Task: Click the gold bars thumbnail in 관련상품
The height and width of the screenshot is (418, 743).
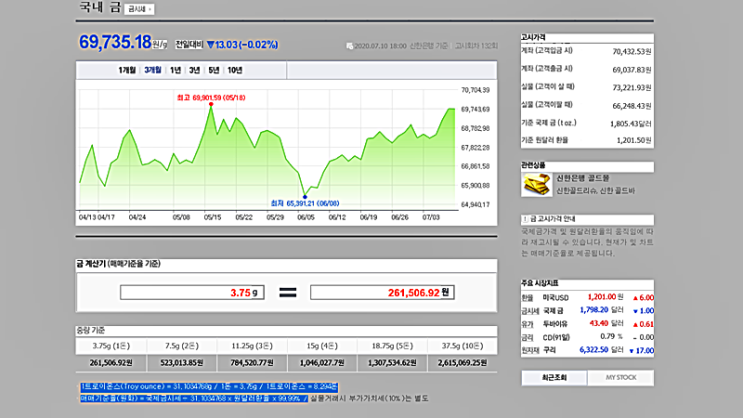Action: pos(536,184)
